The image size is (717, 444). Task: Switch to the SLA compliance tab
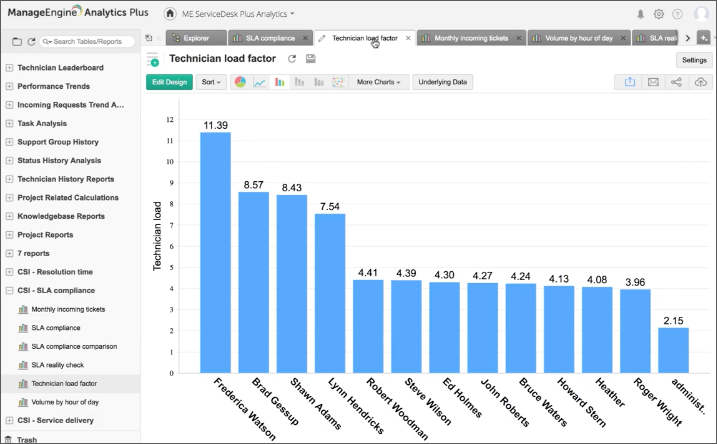(x=268, y=38)
